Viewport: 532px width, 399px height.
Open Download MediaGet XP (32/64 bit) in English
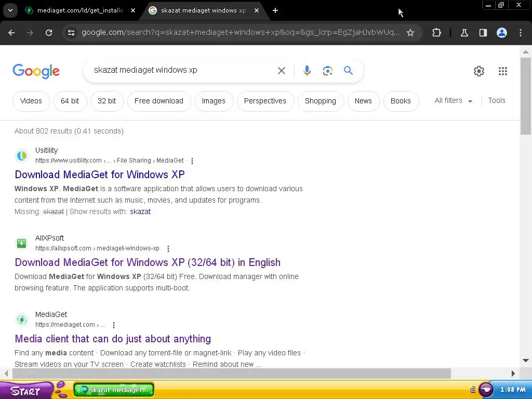click(x=148, y=262)
